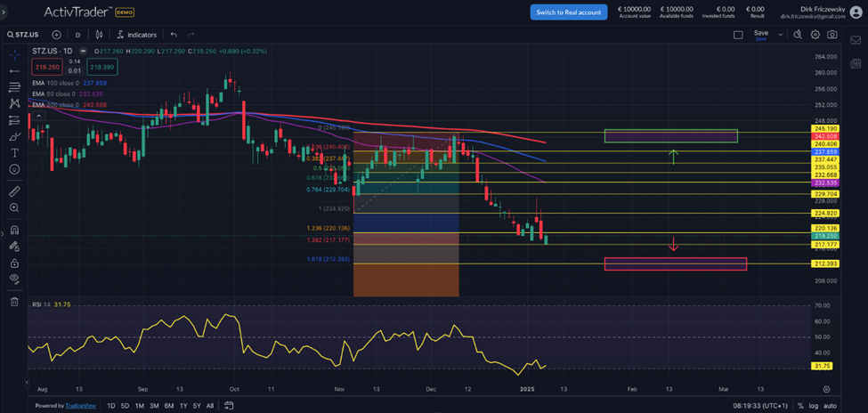The image size is (868, 413).
Task: Open the D timeframe interval dropdown
Action: pyautogui.click(x=77, y=35)
